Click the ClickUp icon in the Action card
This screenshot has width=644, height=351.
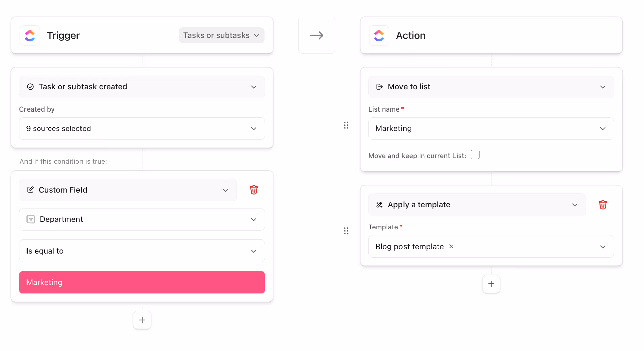click(379, 35)
